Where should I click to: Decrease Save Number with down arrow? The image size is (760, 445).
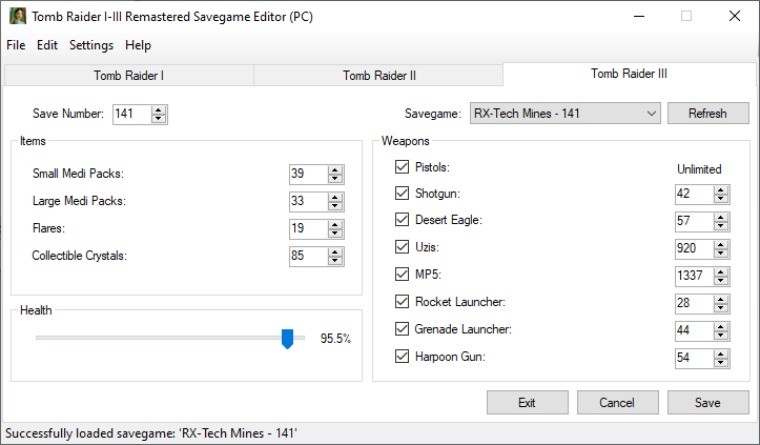[158, 119]
